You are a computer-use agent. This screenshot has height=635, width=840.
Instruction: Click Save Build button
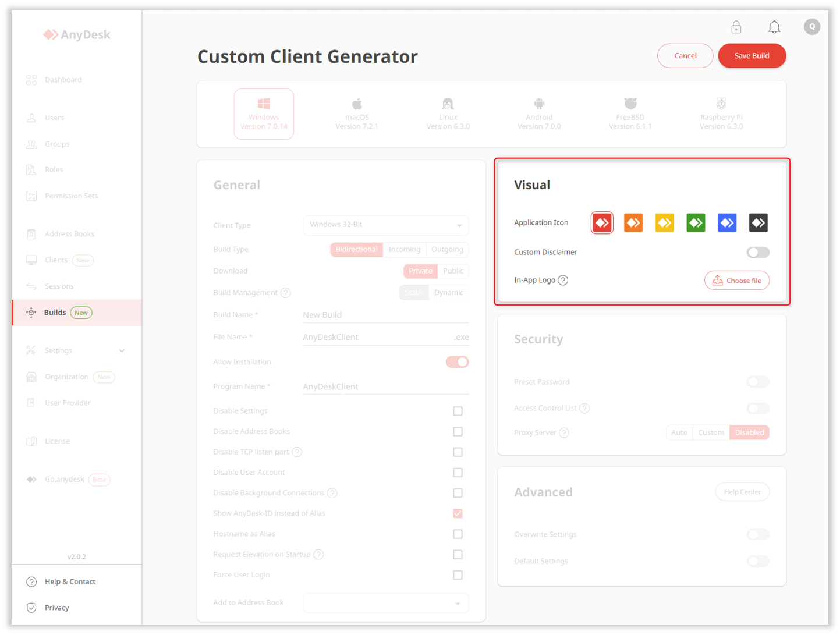(752, 56)
